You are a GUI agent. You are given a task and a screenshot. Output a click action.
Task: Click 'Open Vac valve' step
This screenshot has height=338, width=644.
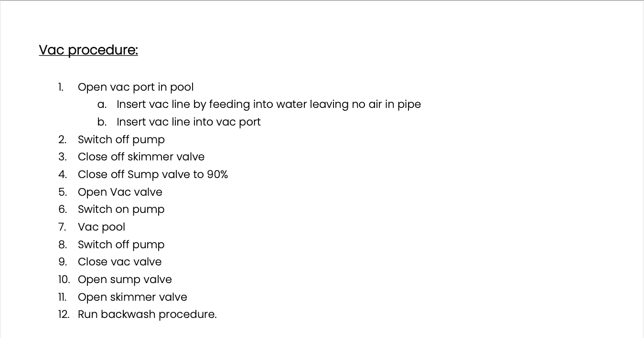(x=120, y=192)
